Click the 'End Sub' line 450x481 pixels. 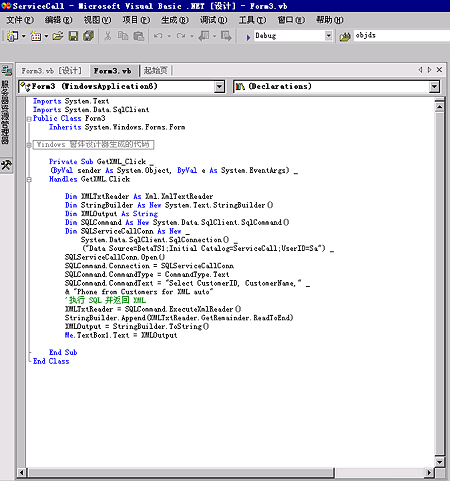(x=63, y=352)
